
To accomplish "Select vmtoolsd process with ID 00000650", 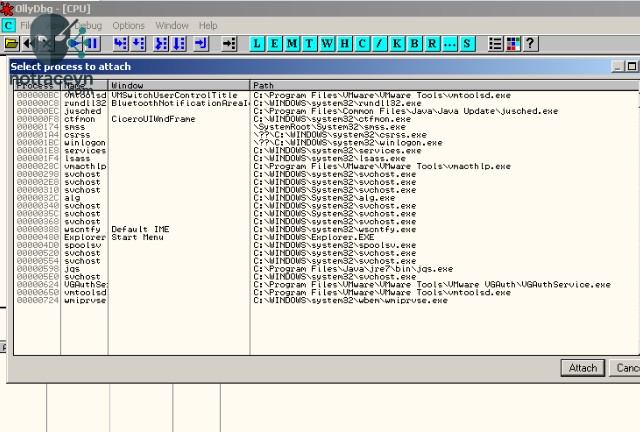I will [x=327, y=293].
